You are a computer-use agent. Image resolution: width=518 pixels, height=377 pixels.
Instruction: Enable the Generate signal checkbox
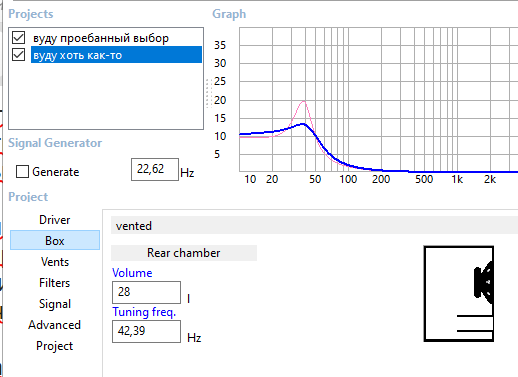coord(22,172)
